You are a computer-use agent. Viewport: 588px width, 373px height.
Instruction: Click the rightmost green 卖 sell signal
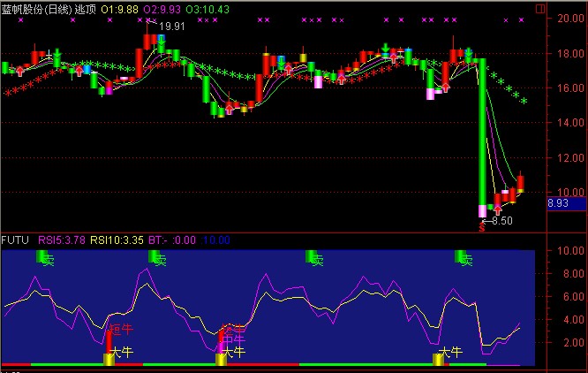click(x=464, y=258)
